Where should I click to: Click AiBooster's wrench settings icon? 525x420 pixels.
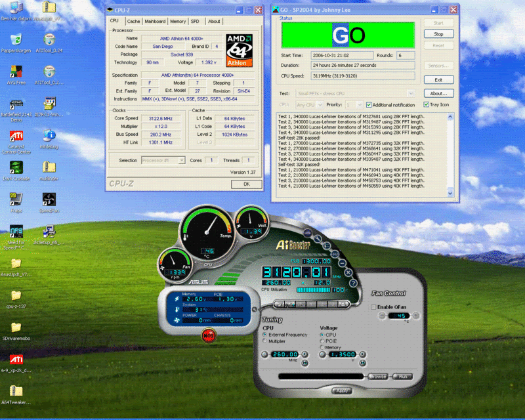click(x=317, y=238)
